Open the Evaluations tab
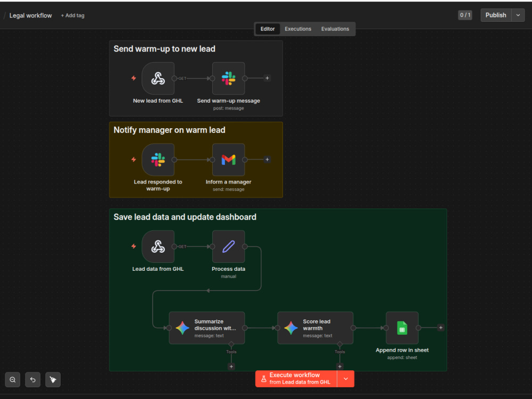The width and height of the screenshot is (532, 399). pyautogui.click(x=335, y=29)
